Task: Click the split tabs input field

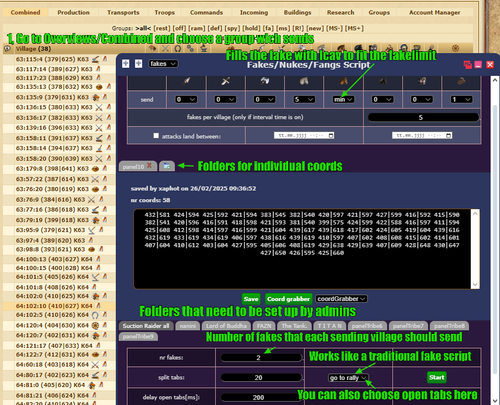Action: [261, 378]
